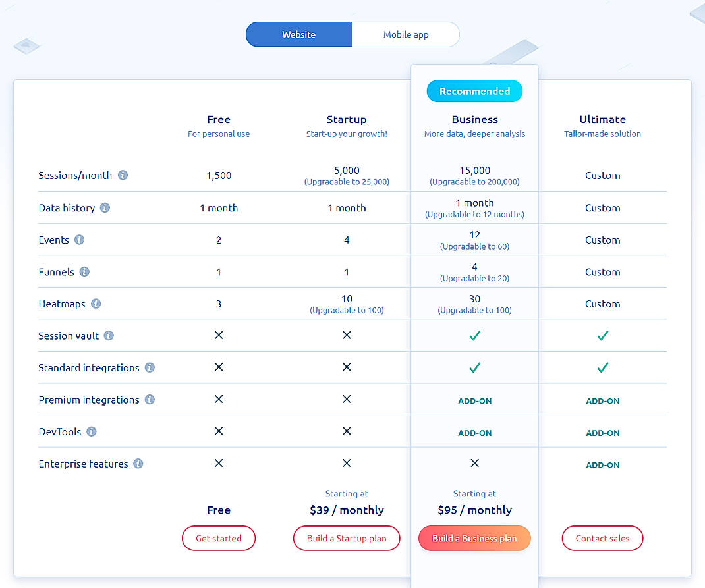Select the Website tab
Screen dimensions: 705x588
coord(298,34)
